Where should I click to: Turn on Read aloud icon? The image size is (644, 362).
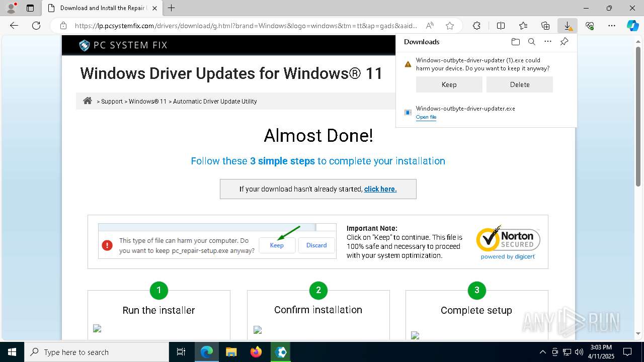point(430,26)
